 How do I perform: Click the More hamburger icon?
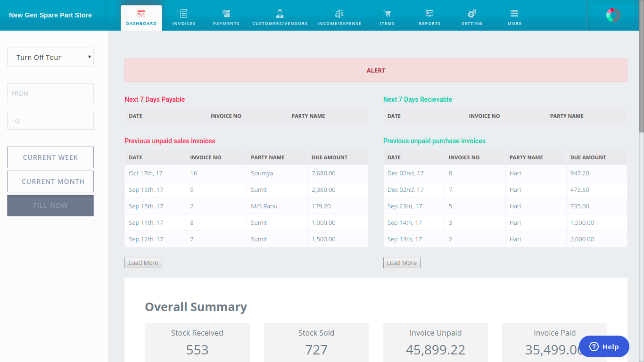(x=514, y=14)
